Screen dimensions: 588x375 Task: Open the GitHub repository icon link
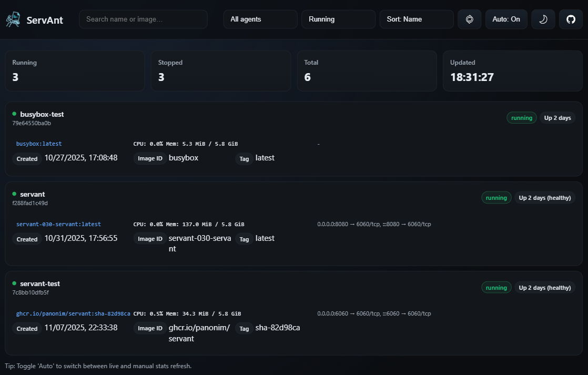(x=571, y=19)
